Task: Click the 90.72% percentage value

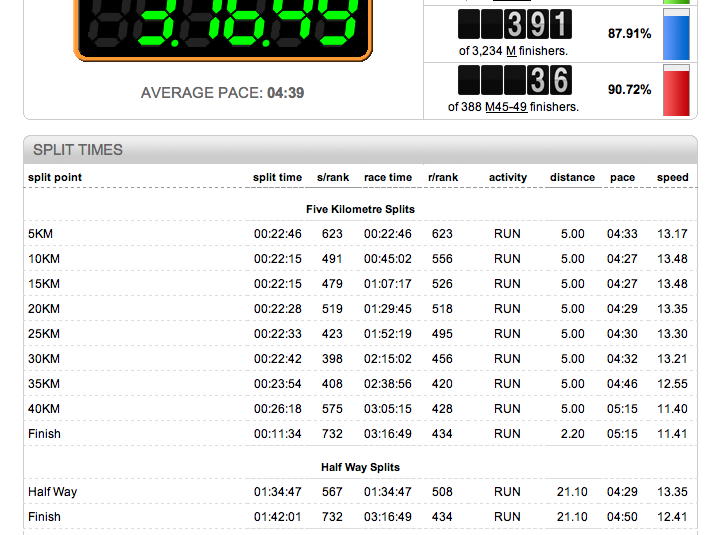Action: click(629, 89)
